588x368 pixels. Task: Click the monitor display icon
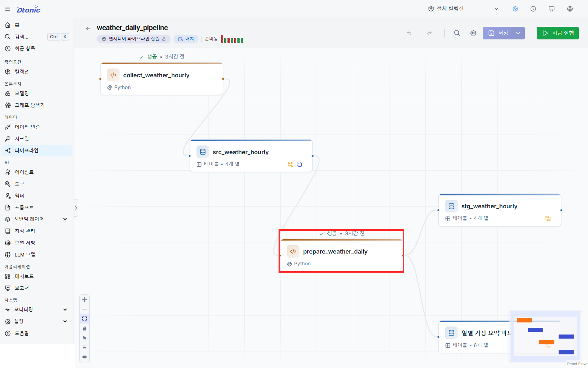(552, 9)
